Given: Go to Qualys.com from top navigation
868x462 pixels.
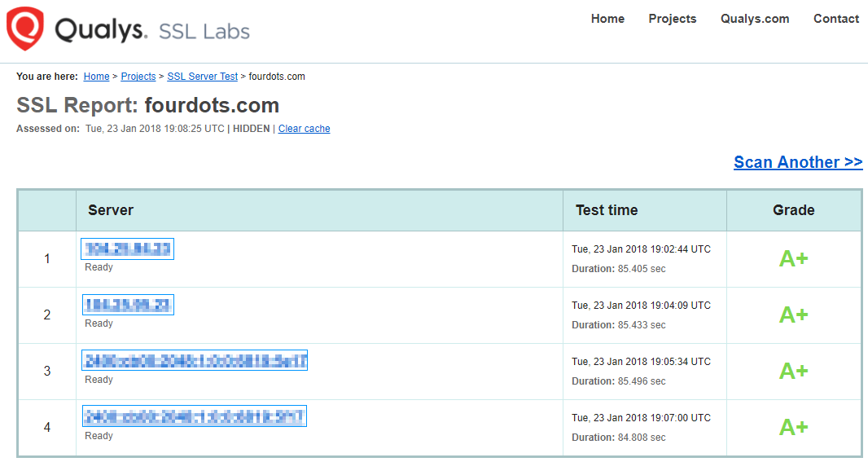Looking at the screenshot, I should (755, 19).
